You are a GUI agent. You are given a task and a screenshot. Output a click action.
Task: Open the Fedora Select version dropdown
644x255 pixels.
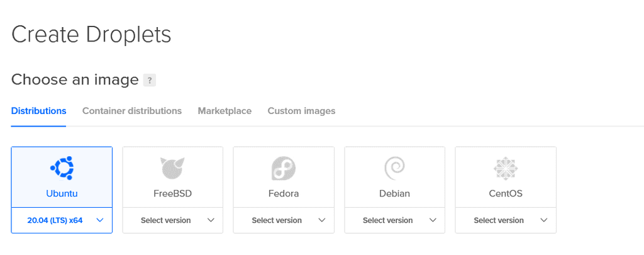point(284,220)
